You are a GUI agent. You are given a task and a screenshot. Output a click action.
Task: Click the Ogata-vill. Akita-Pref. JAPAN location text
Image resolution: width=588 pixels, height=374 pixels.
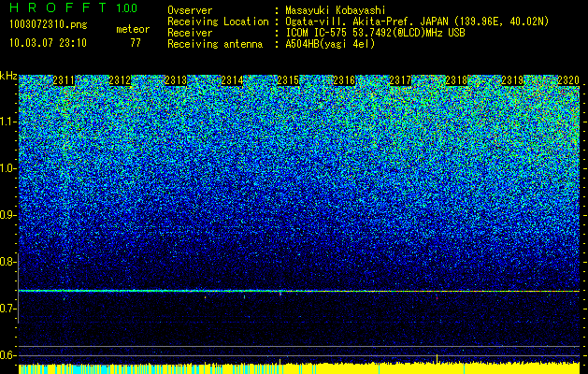[x=417, y=22]
